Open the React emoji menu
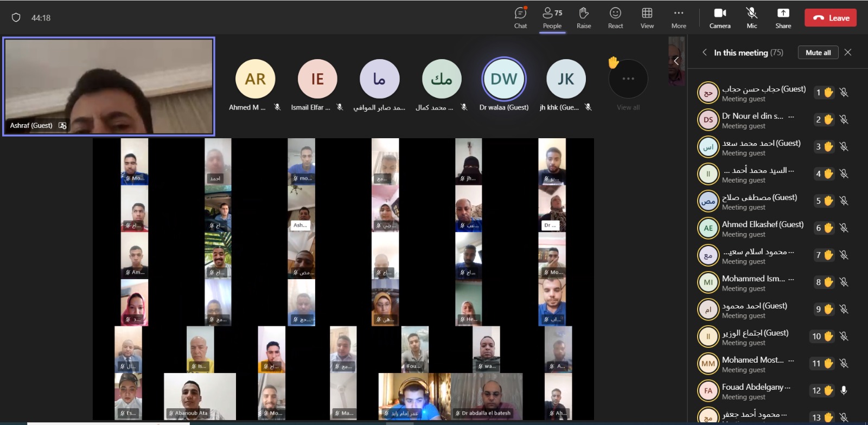Image resolution: width=868 pixels, height=425 pixels. (x=615, y=18)
